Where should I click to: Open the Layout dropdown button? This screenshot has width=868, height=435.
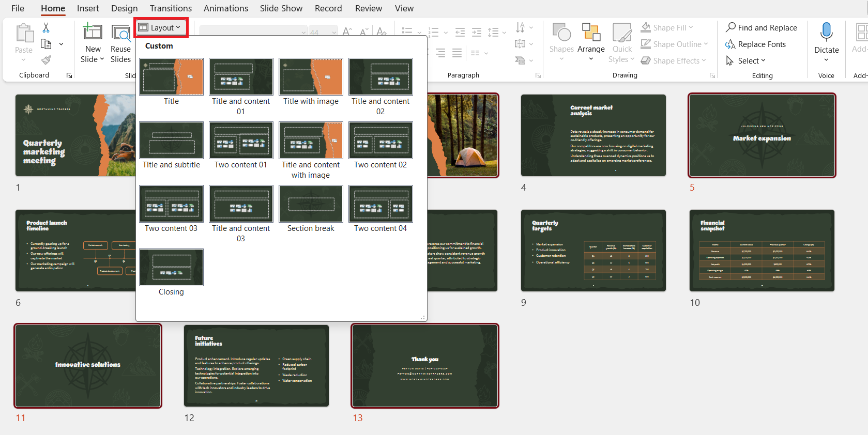pos(160,27)
